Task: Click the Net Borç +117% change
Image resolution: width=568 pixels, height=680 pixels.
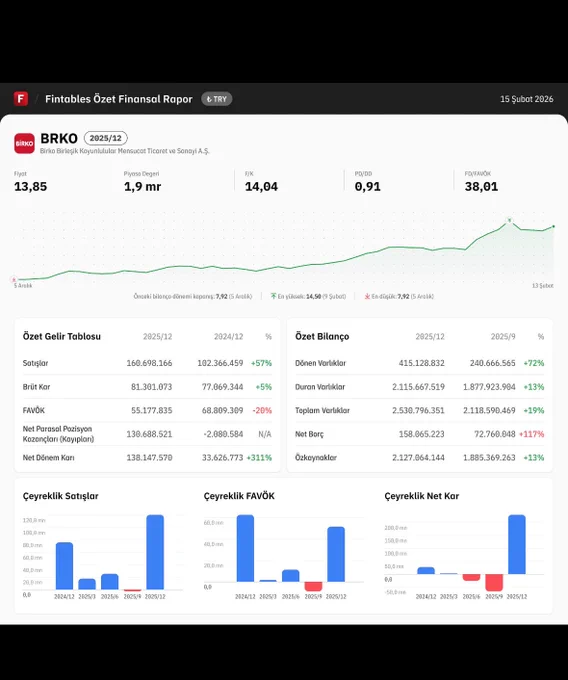Action: coord(532,434)
